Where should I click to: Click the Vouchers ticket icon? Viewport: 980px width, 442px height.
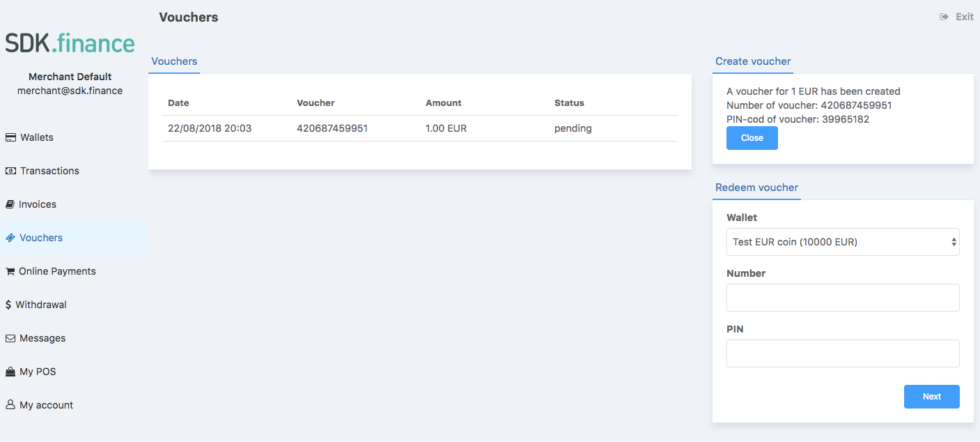(x=10, y=238)
